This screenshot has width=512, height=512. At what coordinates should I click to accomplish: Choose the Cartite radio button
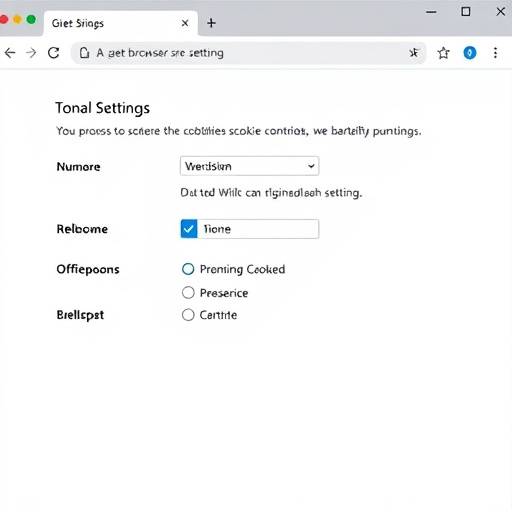(188, 314)
